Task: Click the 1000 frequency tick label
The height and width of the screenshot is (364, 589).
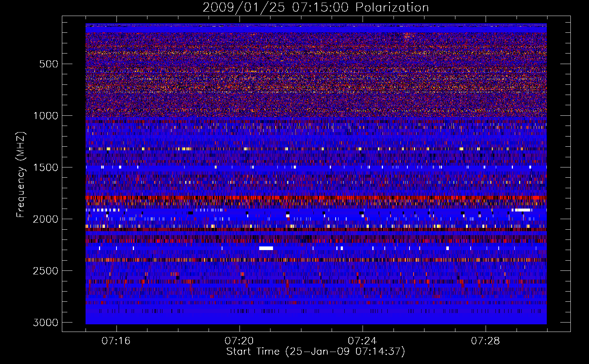Action: click(x=46, y=116)
